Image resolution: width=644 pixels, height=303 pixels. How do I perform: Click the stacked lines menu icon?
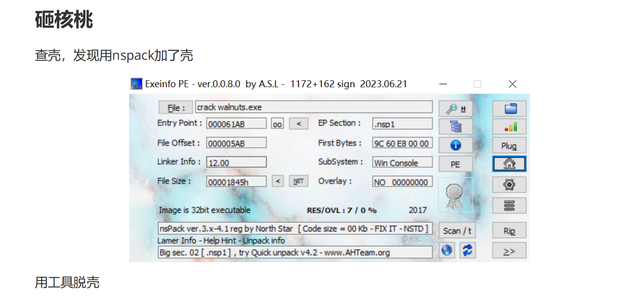click(509, 206)
